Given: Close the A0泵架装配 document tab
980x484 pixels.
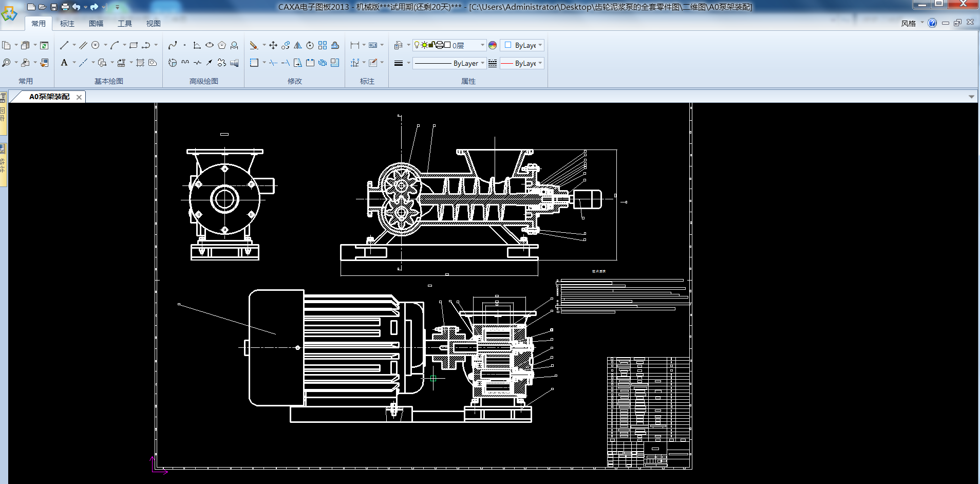Looking at the screenshot, I should coord(79,97).
